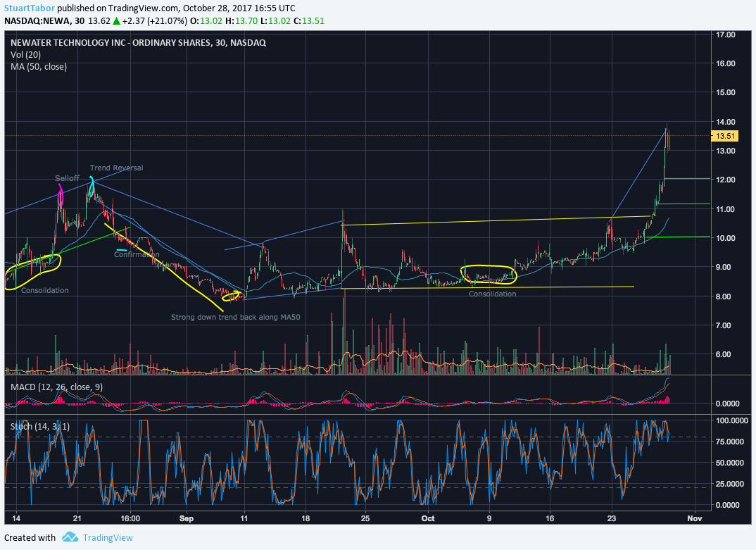Click the 'MACD (12, 26, close, 9)' label
This screenshot has width=756, height=550.
pos(56,387)
